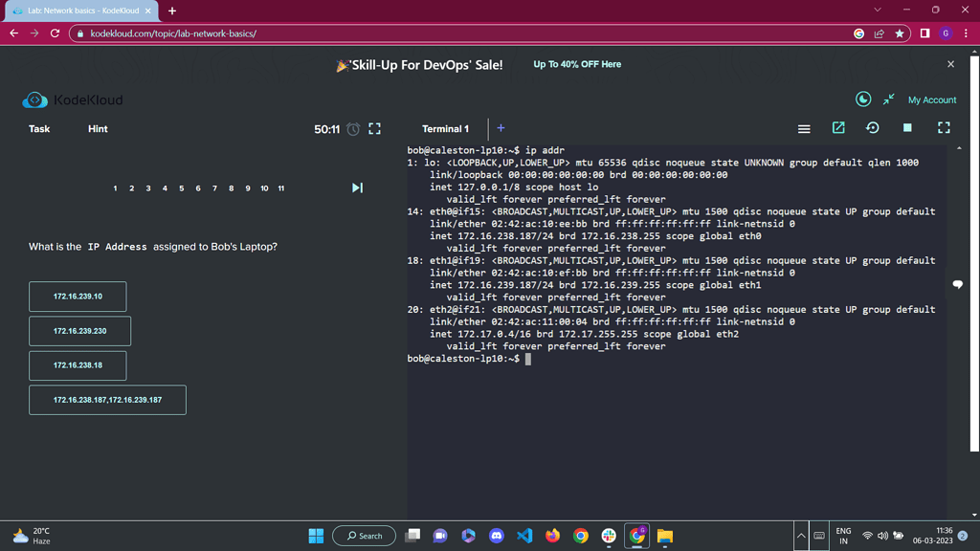The image size is (980, 551).
Task: Open Chrome's three-dot menu
Action: (967, 33)
